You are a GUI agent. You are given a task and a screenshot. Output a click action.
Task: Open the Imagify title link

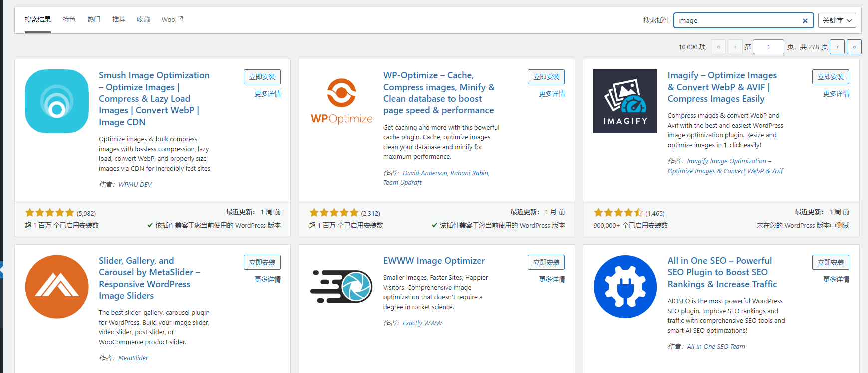(x=722, y=87)
